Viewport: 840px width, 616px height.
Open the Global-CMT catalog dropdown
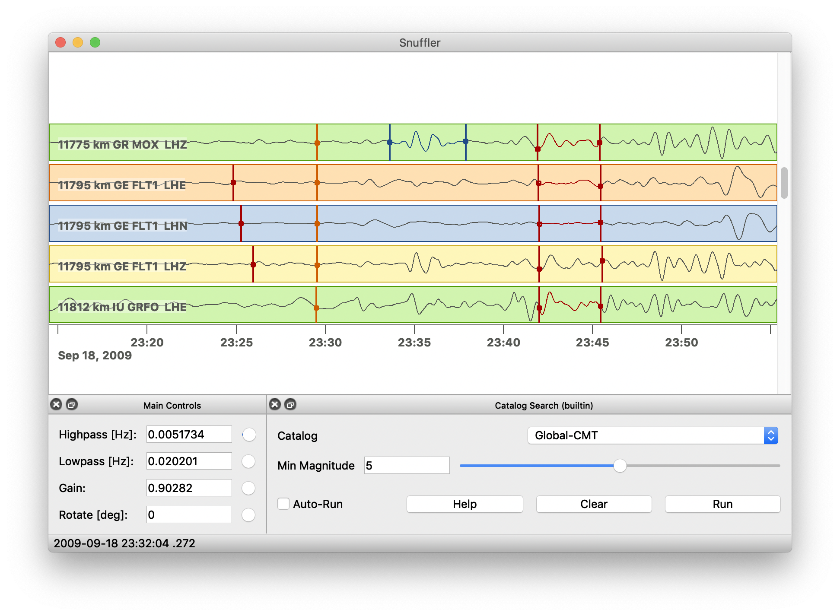652,435
